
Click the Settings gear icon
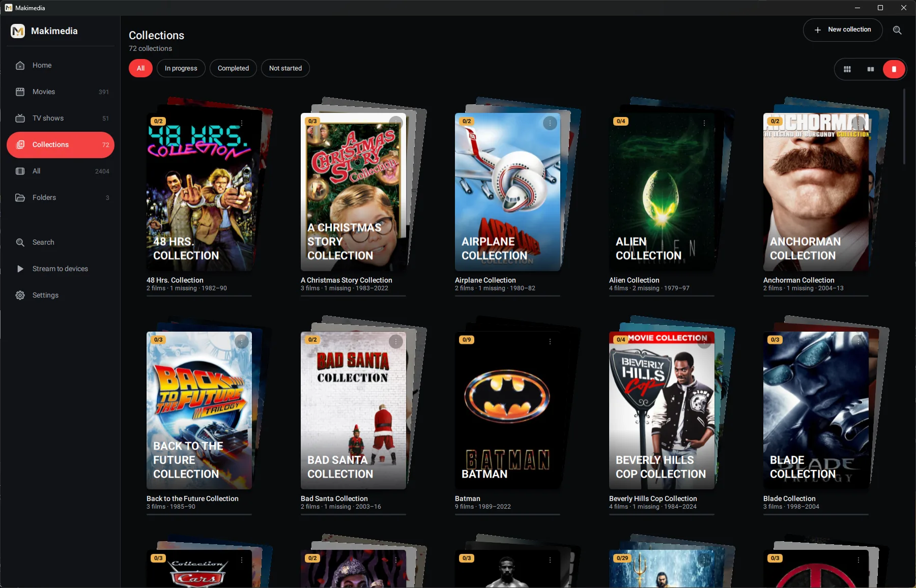click(x=20, y=295)
